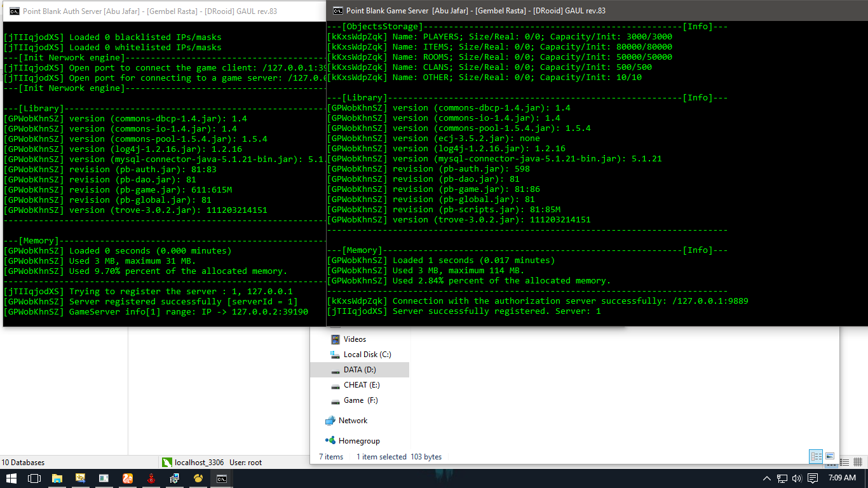Click 'Used 3 MB, maximum 114 MB.' in the Game Server
The width and height of the screenshot is (868, 488).
coord(426,271)
